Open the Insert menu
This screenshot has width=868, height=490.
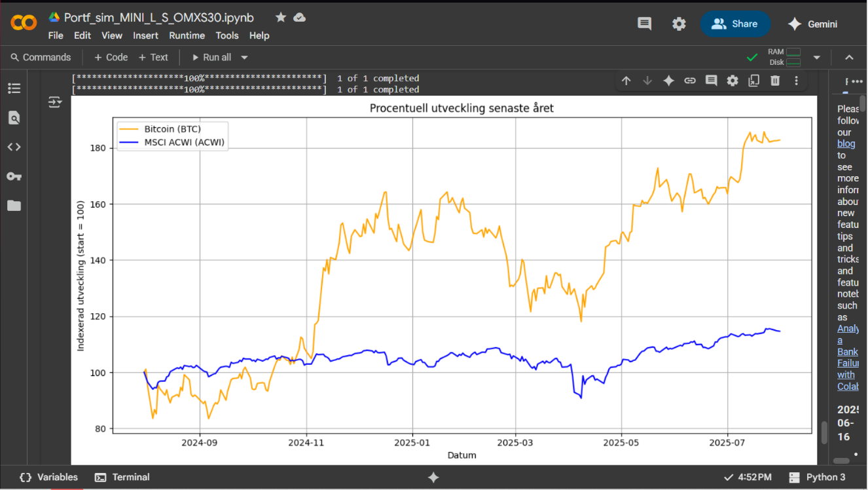[x=146, y=35]
